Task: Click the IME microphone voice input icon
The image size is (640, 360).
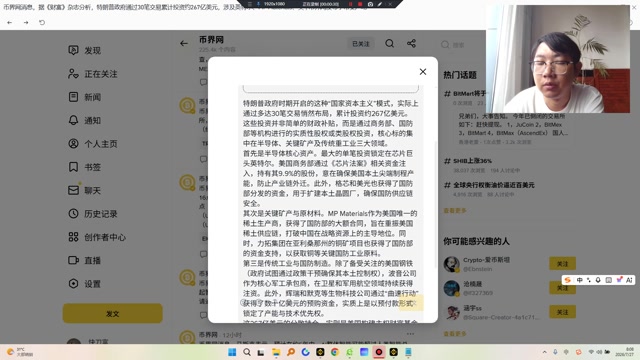Action: (598, 280)
